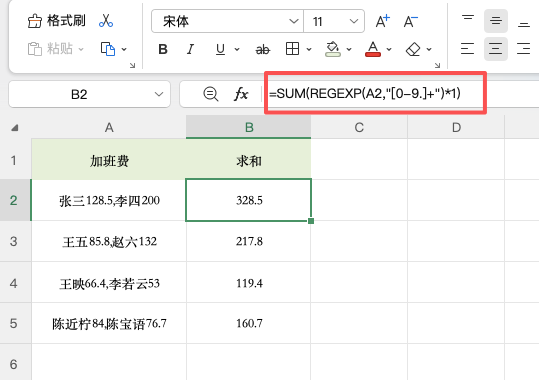Screen dimensions: 539x380
Task: Click the Clear (eraser) icon
Action: click(x=413, y=49)
